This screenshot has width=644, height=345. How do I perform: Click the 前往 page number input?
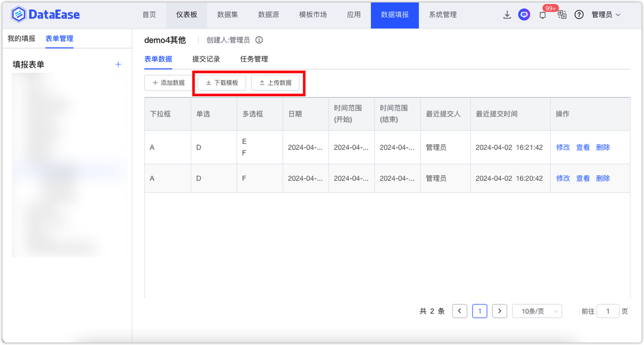tap(608, 311)
